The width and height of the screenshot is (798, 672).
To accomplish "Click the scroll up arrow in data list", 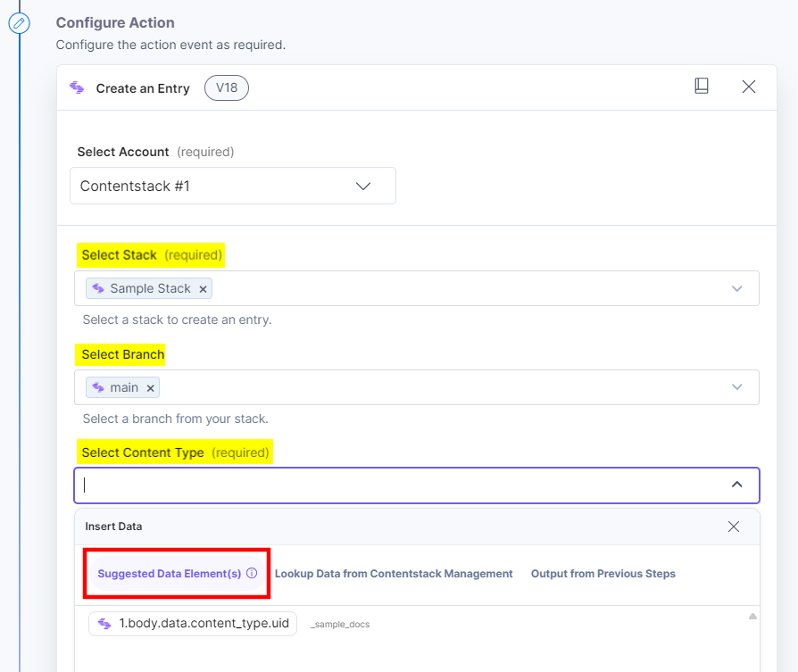I will 753,616.
